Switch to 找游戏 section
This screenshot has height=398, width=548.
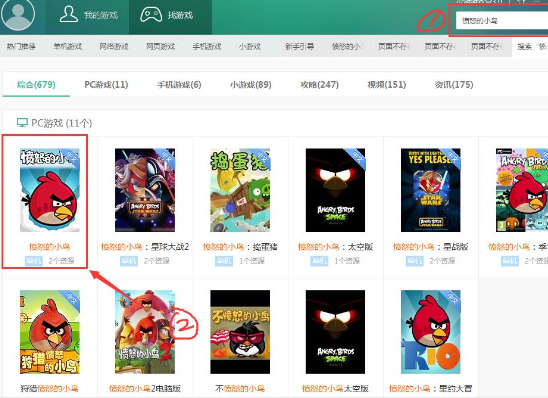pyautogui.click(x=167, y=15)
